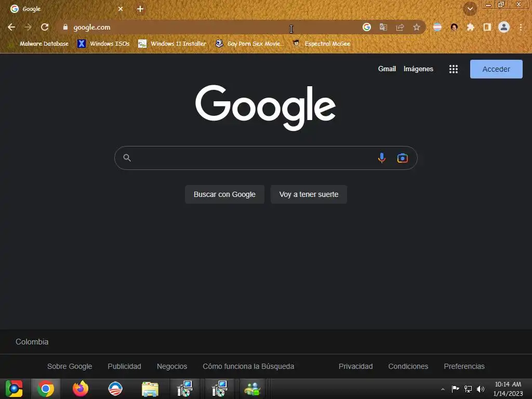This screenshot has height=399, width=532.
Task: Open Sobre Google footer link
Action: pos(70,366)
